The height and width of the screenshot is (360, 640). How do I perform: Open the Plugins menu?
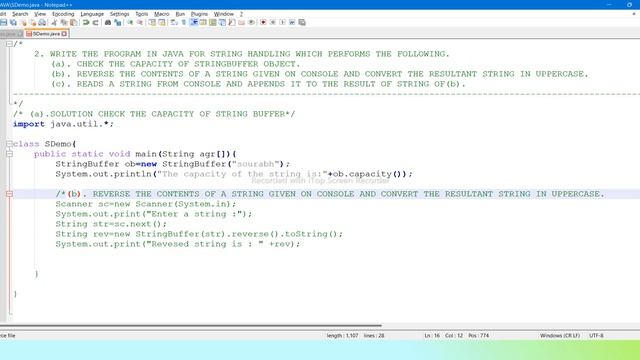(x=199, y=14)
